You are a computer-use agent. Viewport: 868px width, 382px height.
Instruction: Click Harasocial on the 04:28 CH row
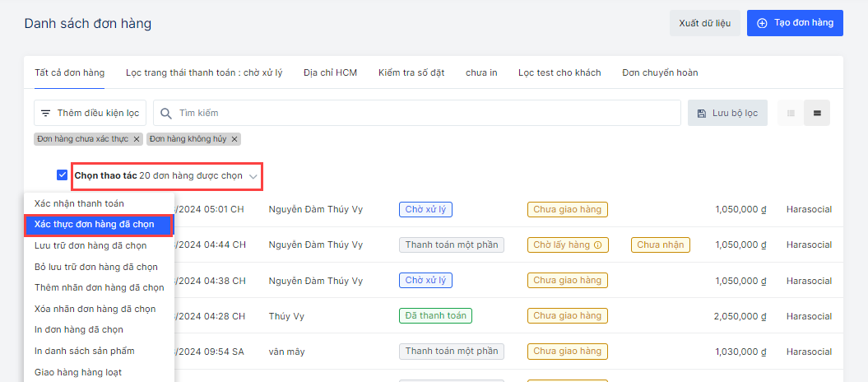point(809,316)
